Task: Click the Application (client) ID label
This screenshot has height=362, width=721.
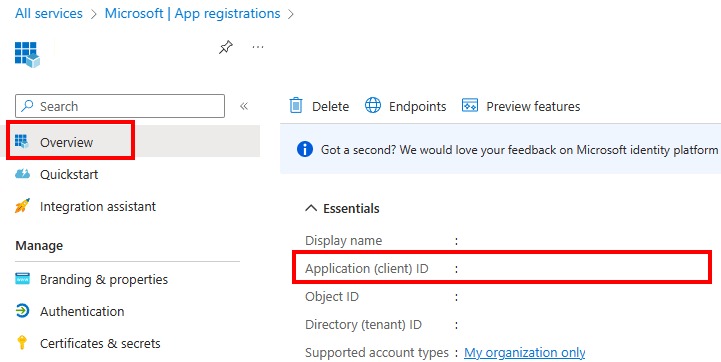Action: (x=366, y=269)
